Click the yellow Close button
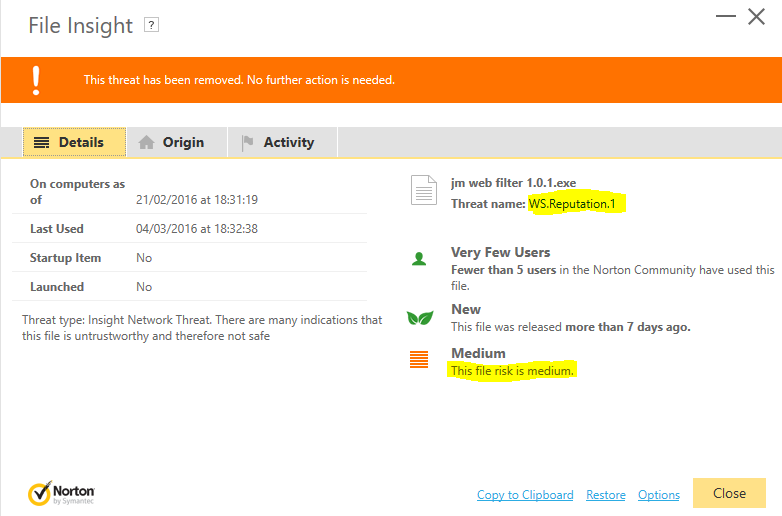The height and width of the screenshot is (516, 782). pos(729,493)
